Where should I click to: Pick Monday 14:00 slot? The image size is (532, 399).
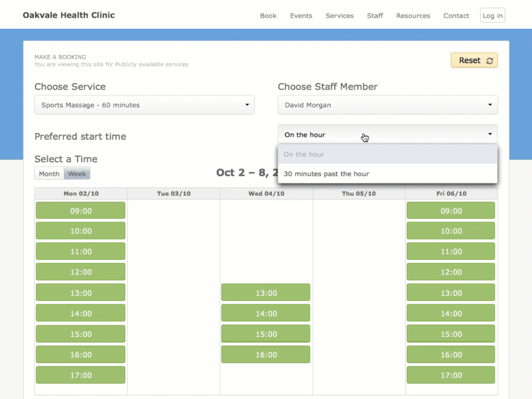point(81,313)
